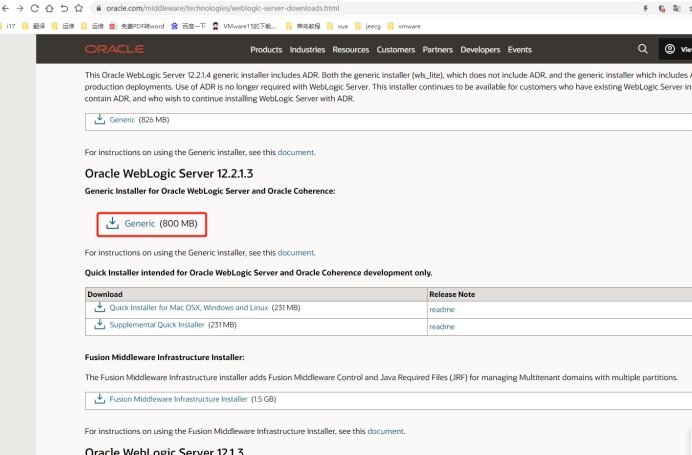Open the VMware15 download bookmark

tap(244, 26)
